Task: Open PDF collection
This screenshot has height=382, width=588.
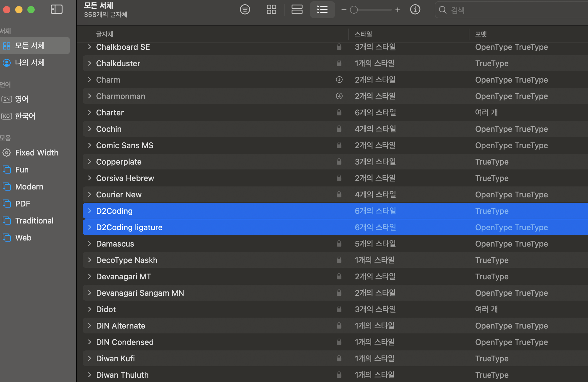Action: pyautogui.click(x=35, y=203)
